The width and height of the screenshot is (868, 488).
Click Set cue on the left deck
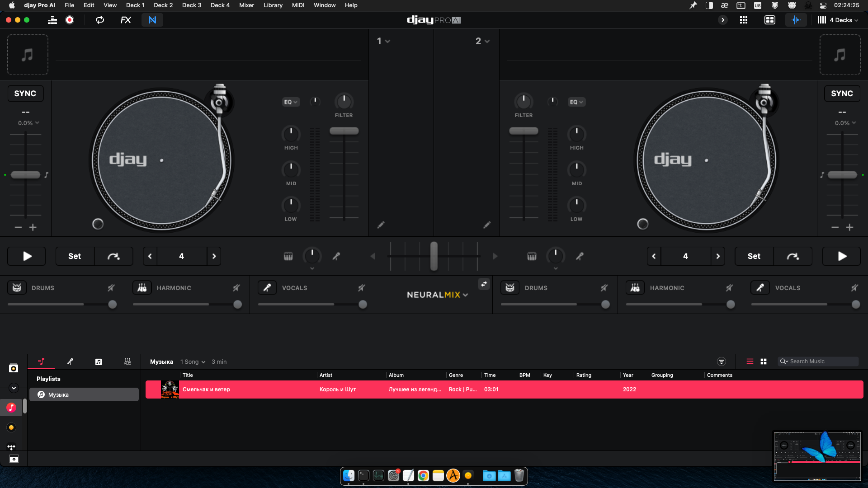pyautogui.click(x=75, y=256)
